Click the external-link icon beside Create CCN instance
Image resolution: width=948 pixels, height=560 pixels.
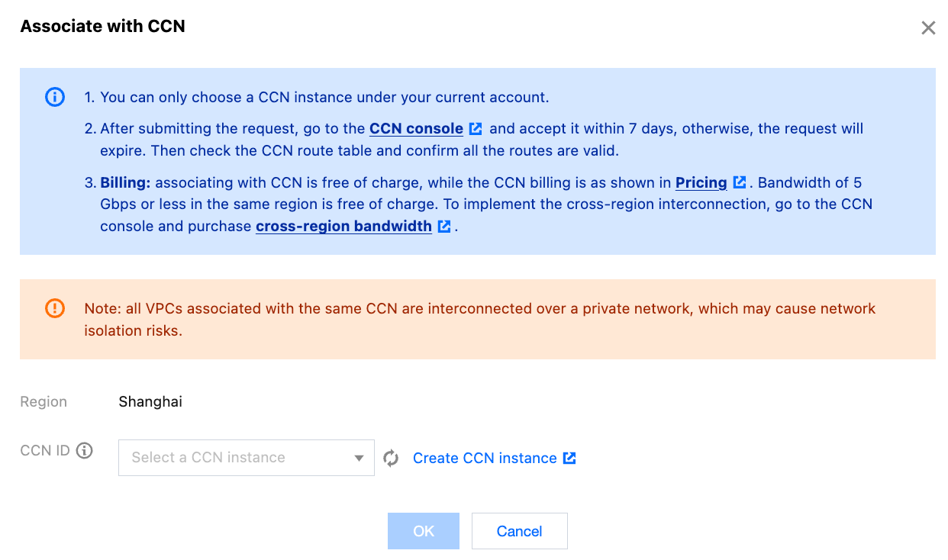[x=569, y=458]
